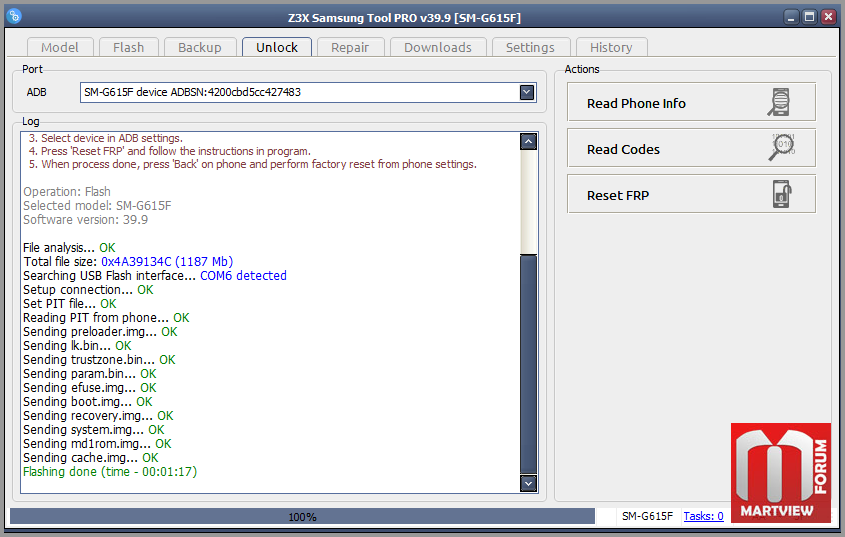
Task: Click the 'Sending preloader.img... OK' log line
Action: click(100, 332)
